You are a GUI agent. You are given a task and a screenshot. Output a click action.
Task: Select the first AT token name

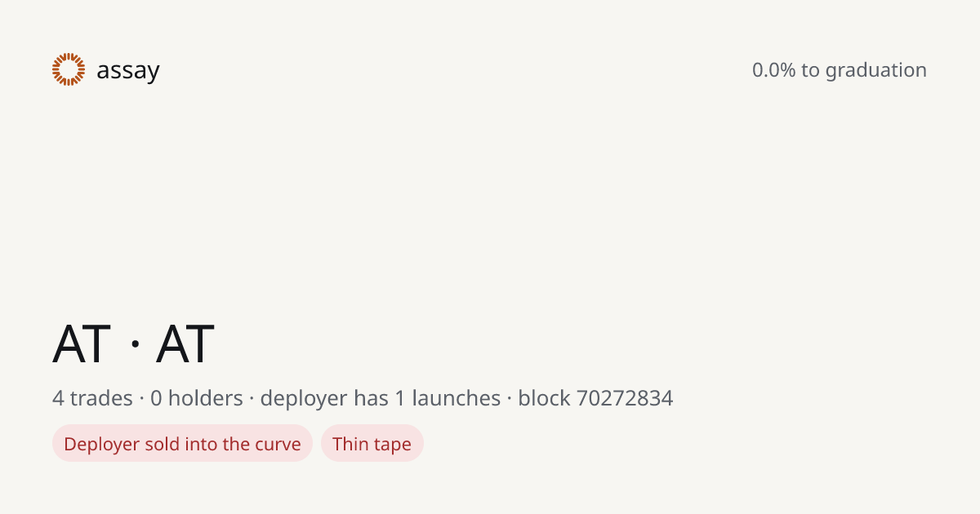(82, 343)
